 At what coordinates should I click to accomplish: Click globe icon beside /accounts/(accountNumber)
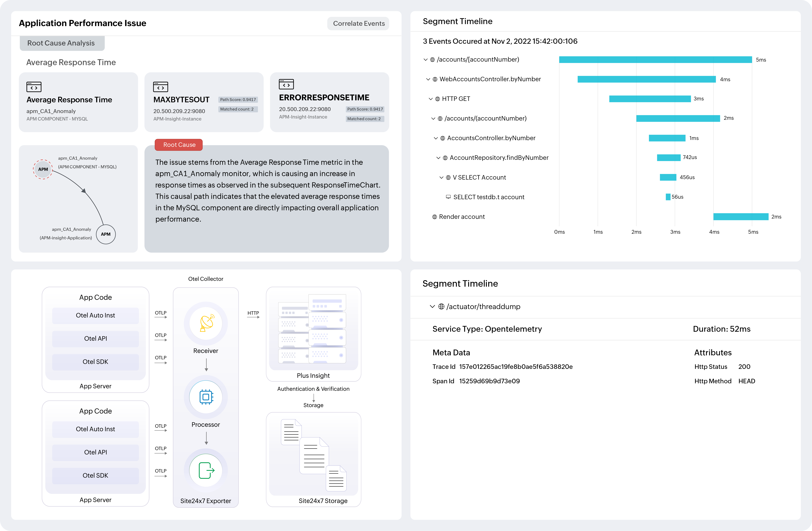point(440,118)
